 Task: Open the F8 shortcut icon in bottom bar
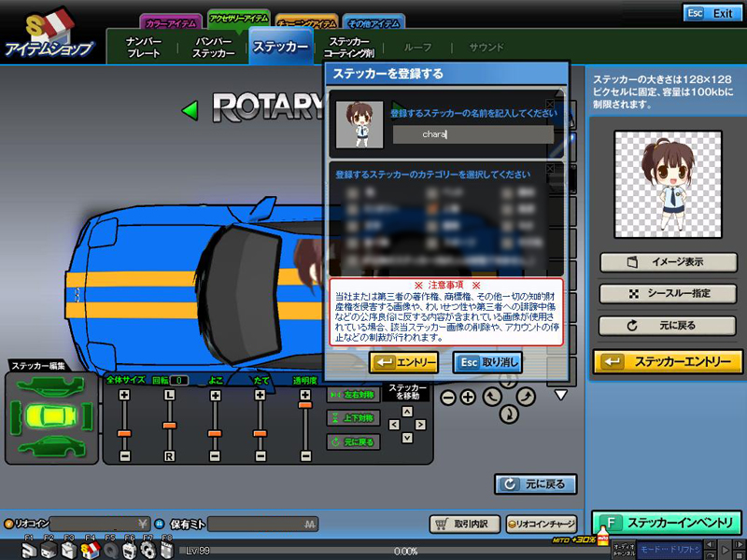[167, 549]
